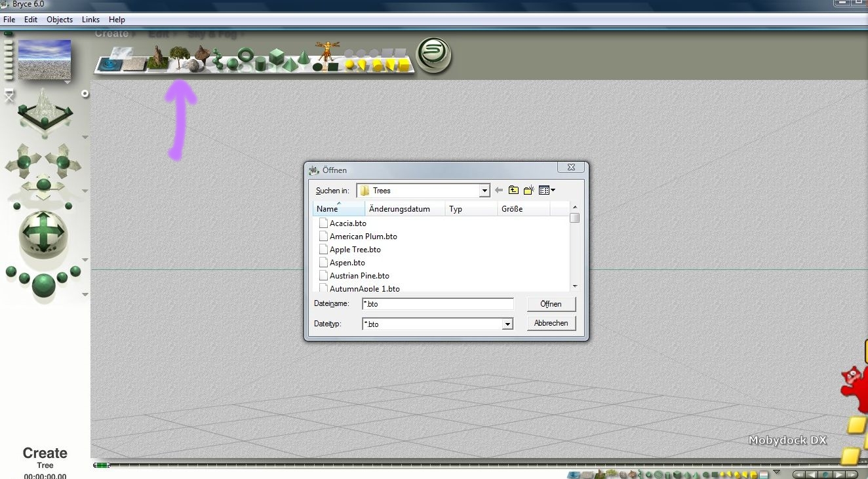Select the Acacia.bto file
Viewport: 868px width, 479px height.
(x=342, y=223)
